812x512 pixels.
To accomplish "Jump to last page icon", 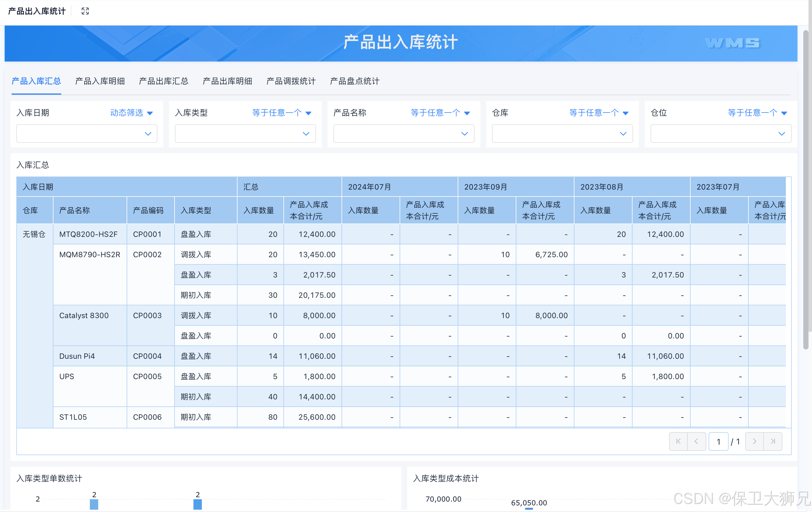I will (x=773, y=441).
